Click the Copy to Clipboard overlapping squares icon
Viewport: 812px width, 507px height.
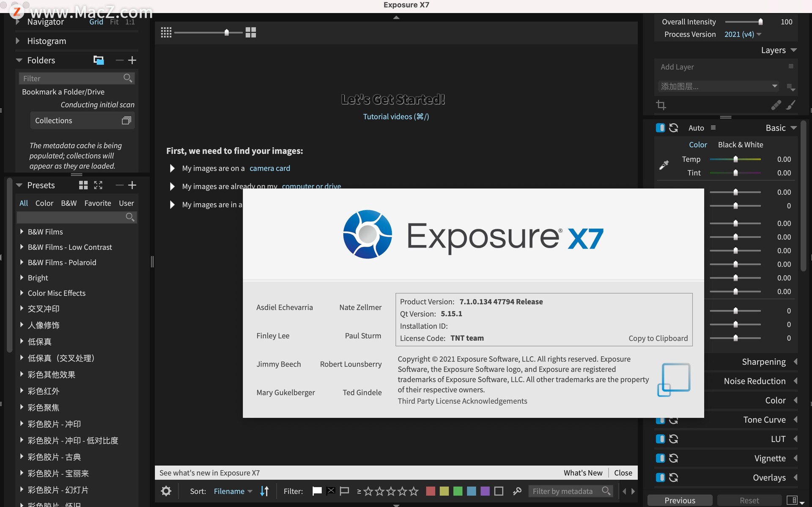[674, 380]
